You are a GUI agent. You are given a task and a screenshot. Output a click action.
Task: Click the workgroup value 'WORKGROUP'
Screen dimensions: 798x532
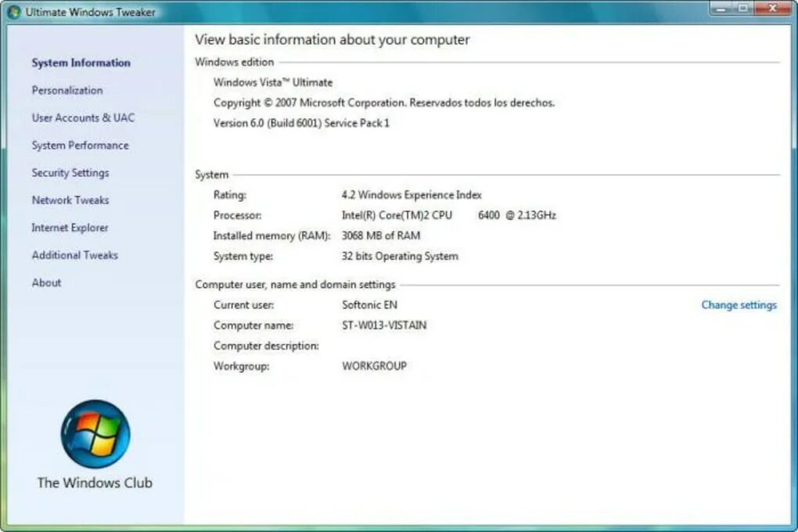point(374,366)
